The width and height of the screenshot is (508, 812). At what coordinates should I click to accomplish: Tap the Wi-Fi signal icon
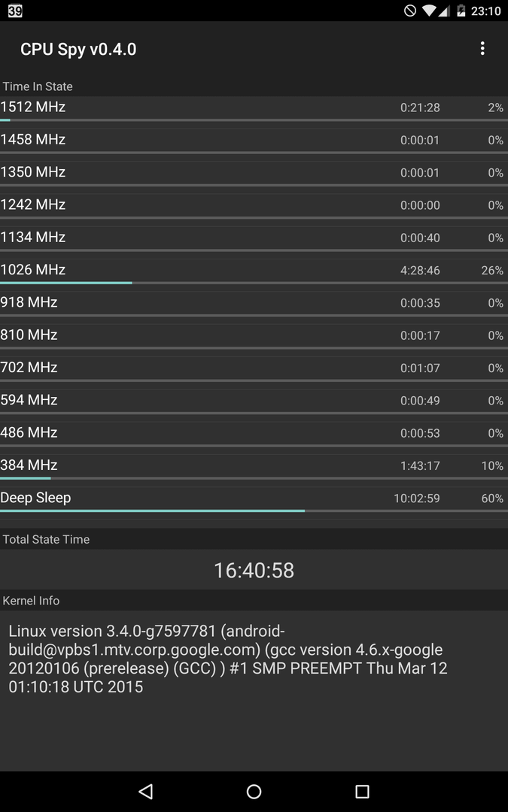click(429, 11)
